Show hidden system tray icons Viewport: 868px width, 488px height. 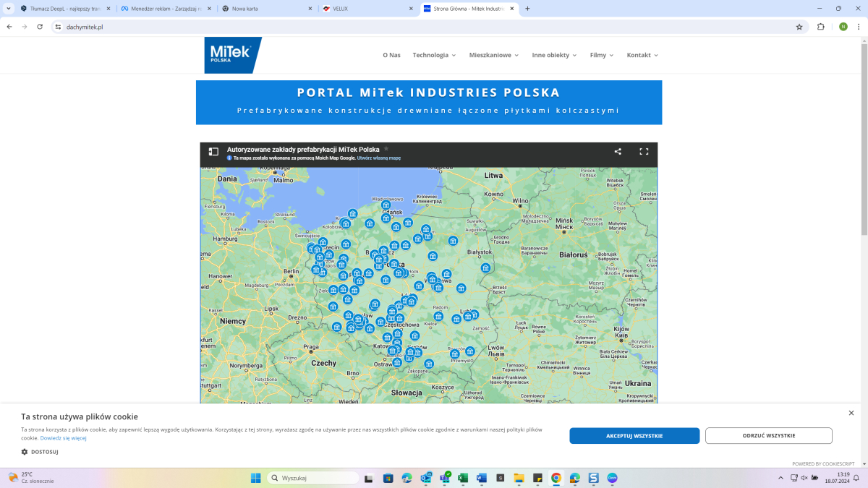(780, 478)
